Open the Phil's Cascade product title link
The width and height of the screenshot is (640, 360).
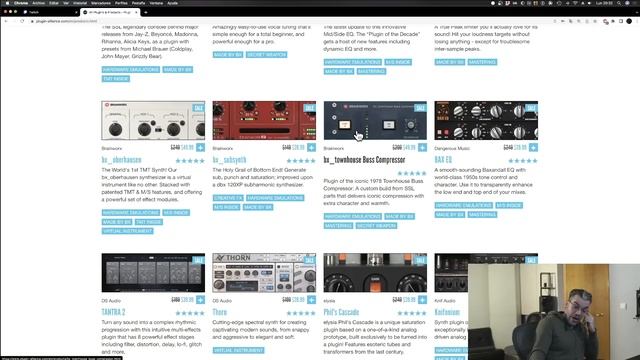[x=341, y=312]
